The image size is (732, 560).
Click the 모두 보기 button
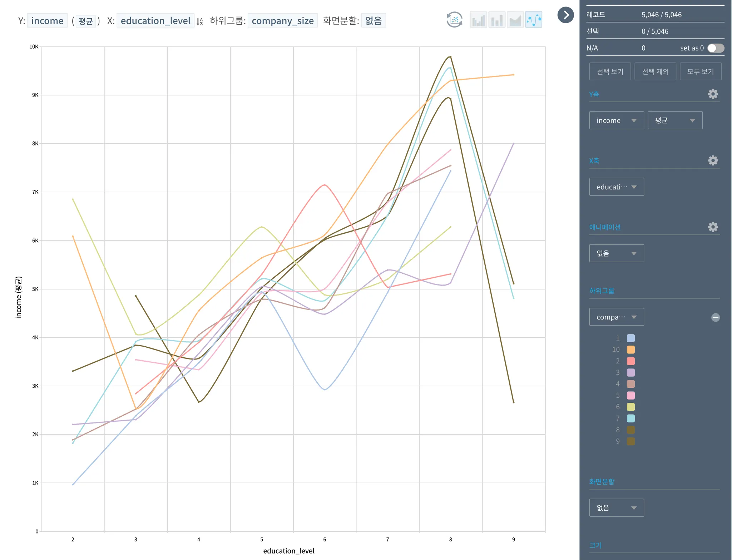pyautogui.click(x=700, y=71)
